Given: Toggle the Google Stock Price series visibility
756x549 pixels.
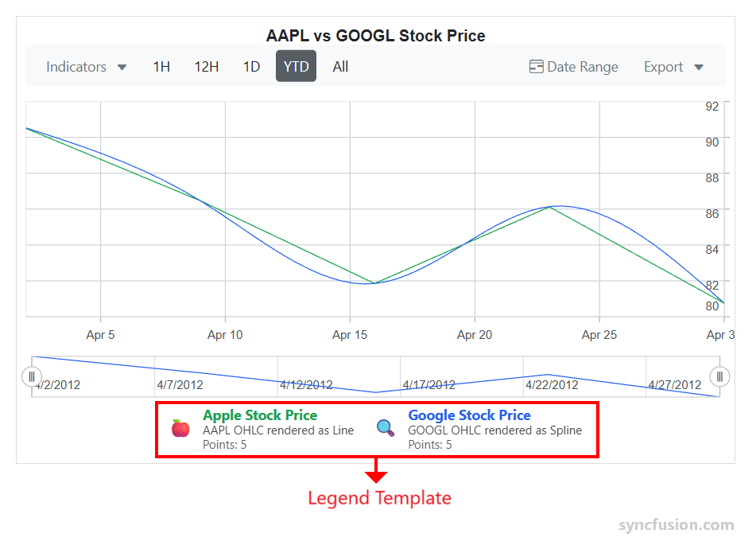Looking at the screenshot, I should [469, 415].
